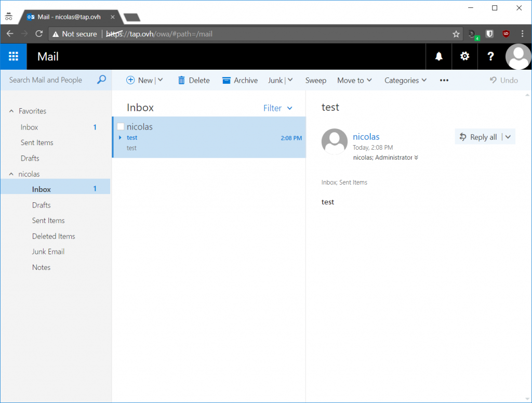Collapse the nicolas mailbox tree
Viewport: 532px width, 403px height.
(x=11, y=174)
